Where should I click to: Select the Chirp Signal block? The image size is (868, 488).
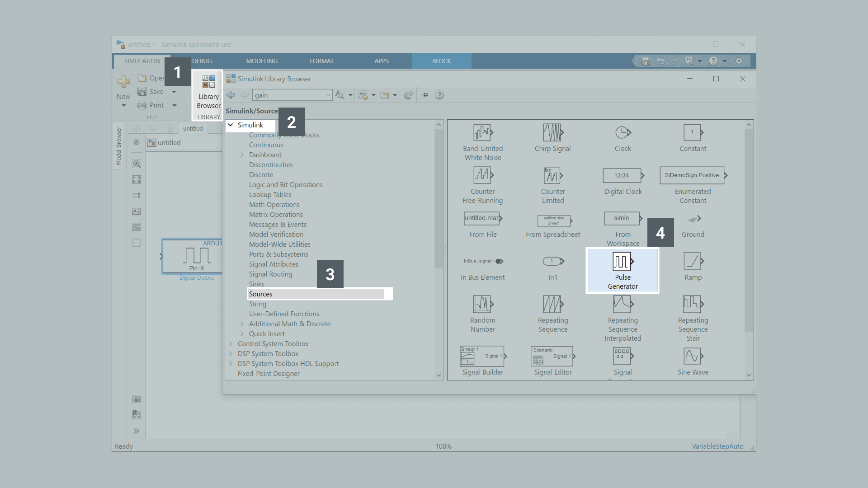point(552,133)
